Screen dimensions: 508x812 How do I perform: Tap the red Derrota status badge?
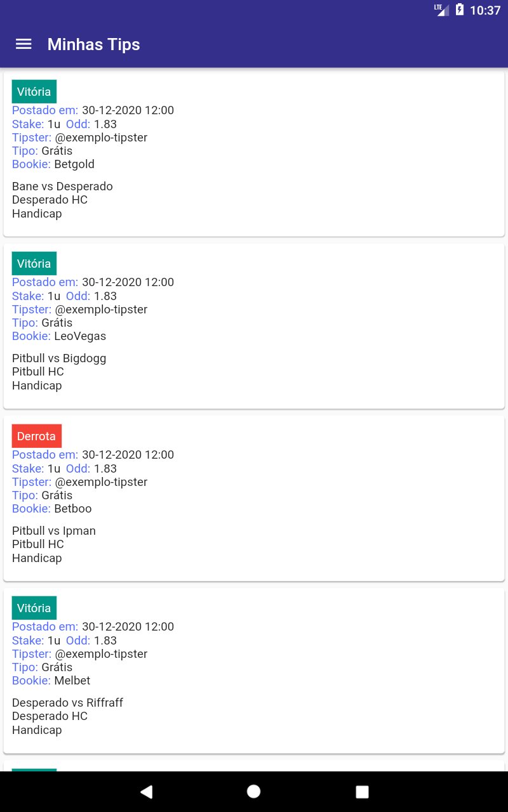[36, 436]
